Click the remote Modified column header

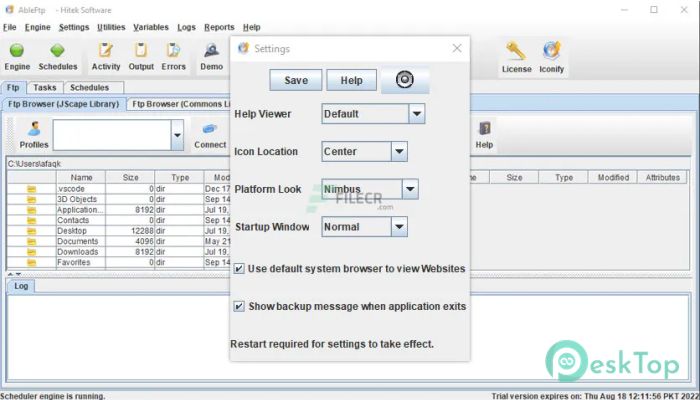[613, 177]
